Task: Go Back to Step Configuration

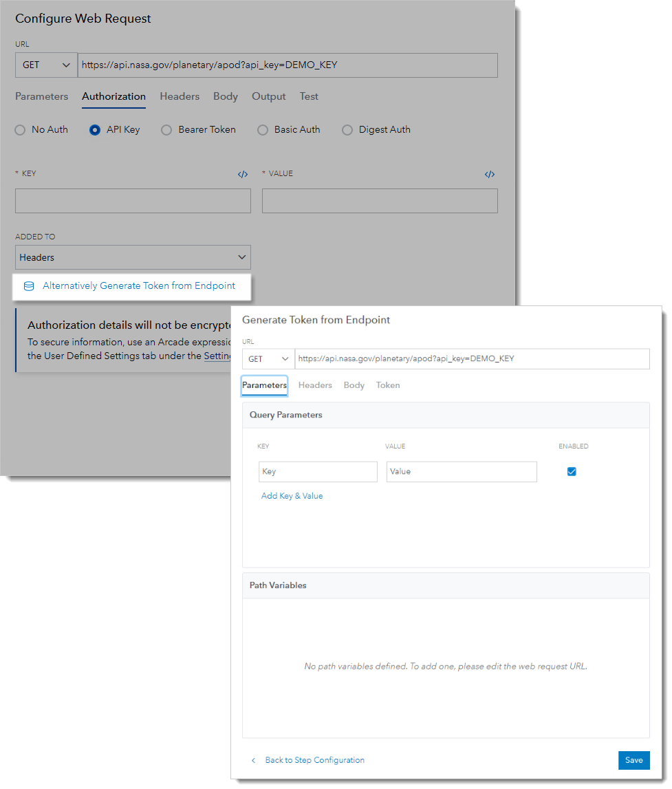Action: (x=314, y=759)
